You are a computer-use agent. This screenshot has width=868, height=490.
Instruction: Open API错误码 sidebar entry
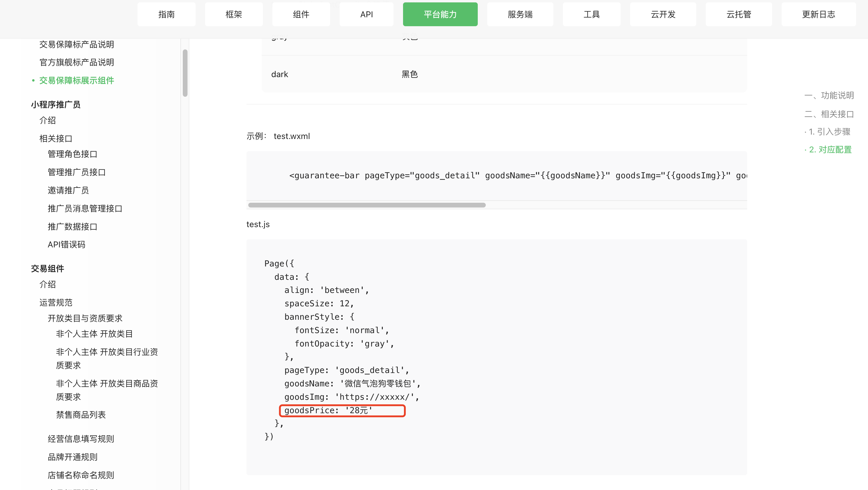click(x=66, y=244)
